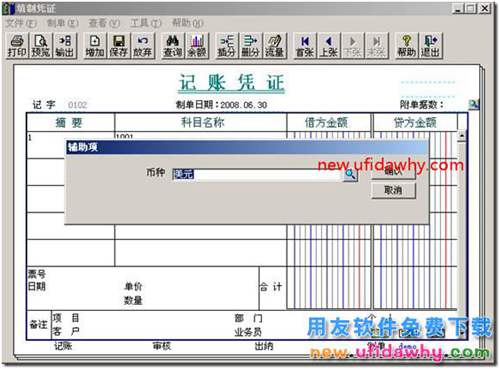Click the 币种 currency input field
This screenshot has height=369, width=500.
coord(257,174)
